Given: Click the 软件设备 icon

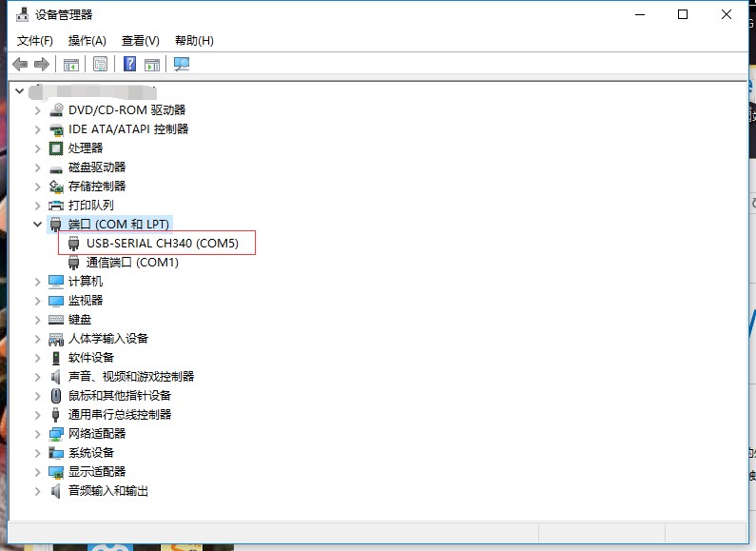Looking at the screenshot, I should click(56, 358).
